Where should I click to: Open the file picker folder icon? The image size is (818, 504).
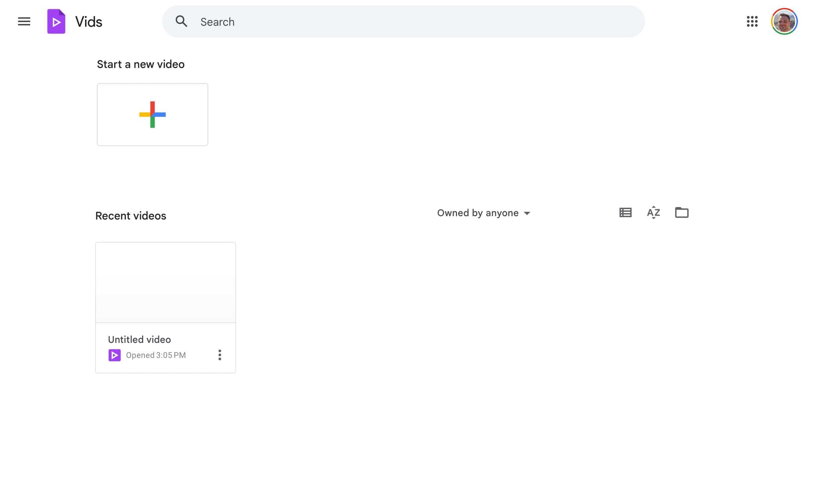tap(681, 213)
